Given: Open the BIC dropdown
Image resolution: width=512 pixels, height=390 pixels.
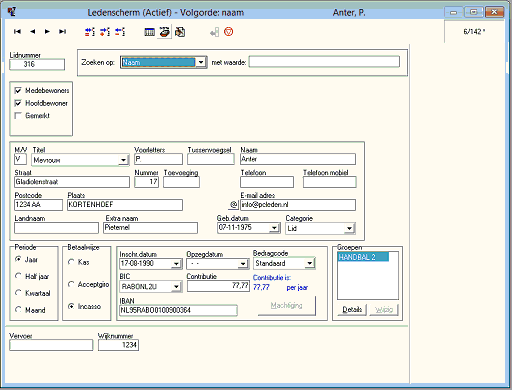Looking at the screenshot, I should tap(176, 287).
